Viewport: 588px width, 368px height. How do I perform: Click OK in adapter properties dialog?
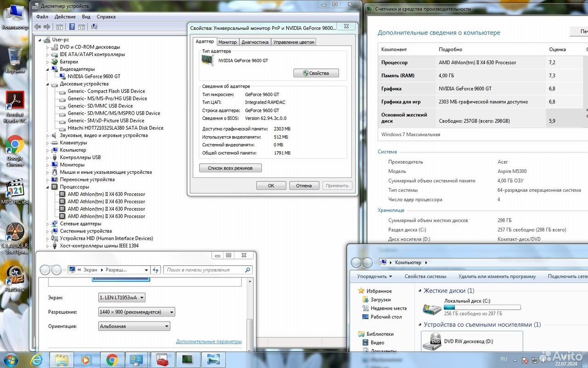pyautogui.click(x=271, y=185)
